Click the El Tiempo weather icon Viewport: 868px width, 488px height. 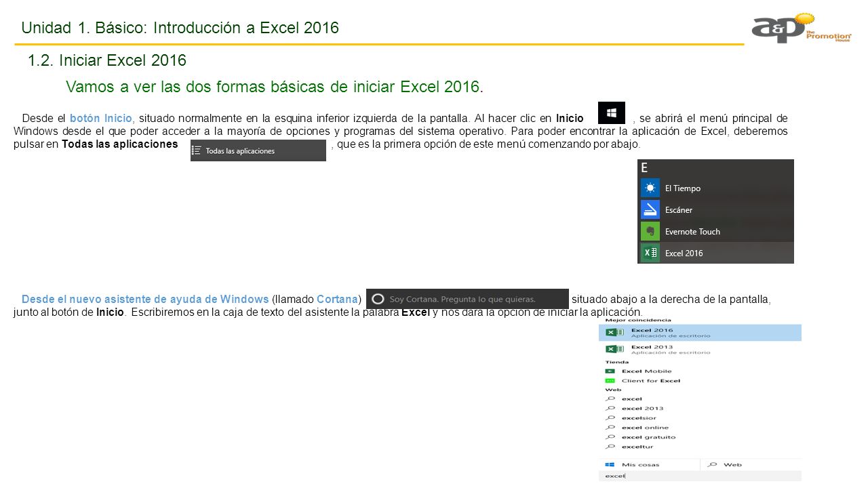pyautogui.click(x=650, y=188)
